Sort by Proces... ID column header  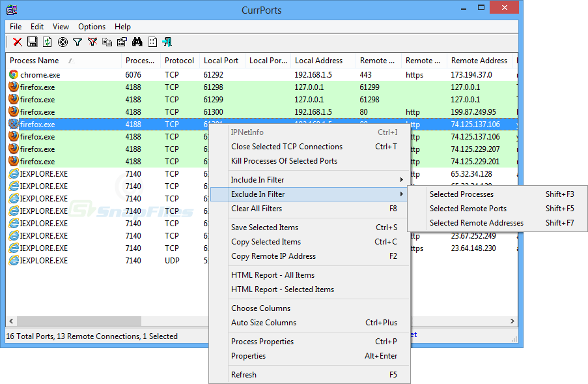(141, 61)
